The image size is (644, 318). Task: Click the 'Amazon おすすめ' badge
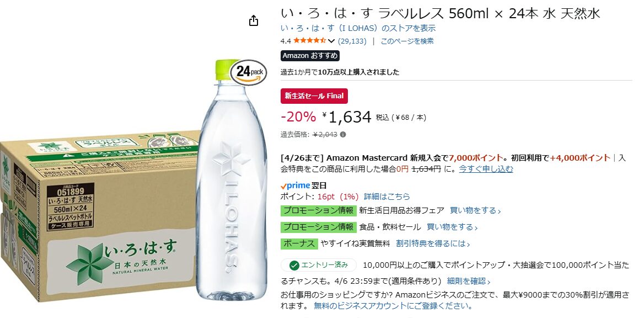(310, 56)
